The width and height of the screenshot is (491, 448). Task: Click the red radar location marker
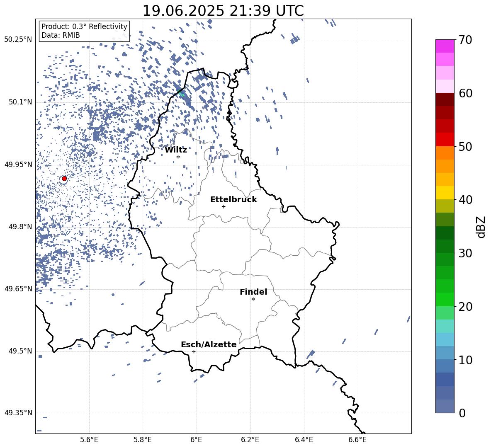64,179
